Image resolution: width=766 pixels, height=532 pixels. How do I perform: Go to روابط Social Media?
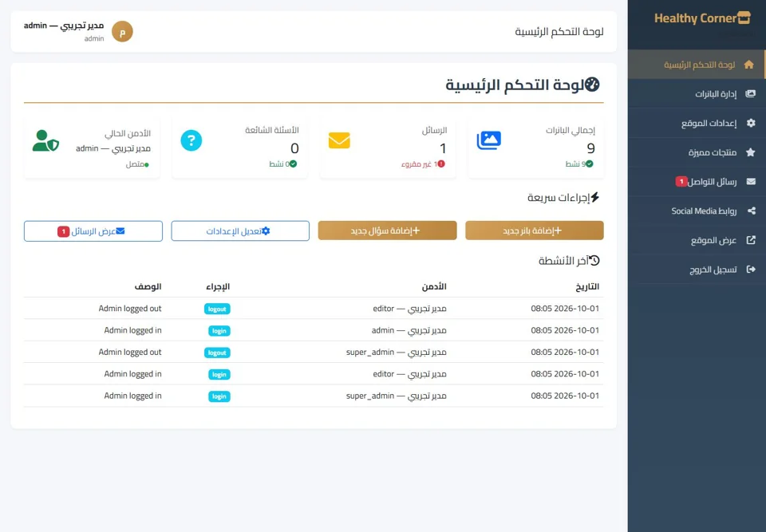(x=697, y=211)
